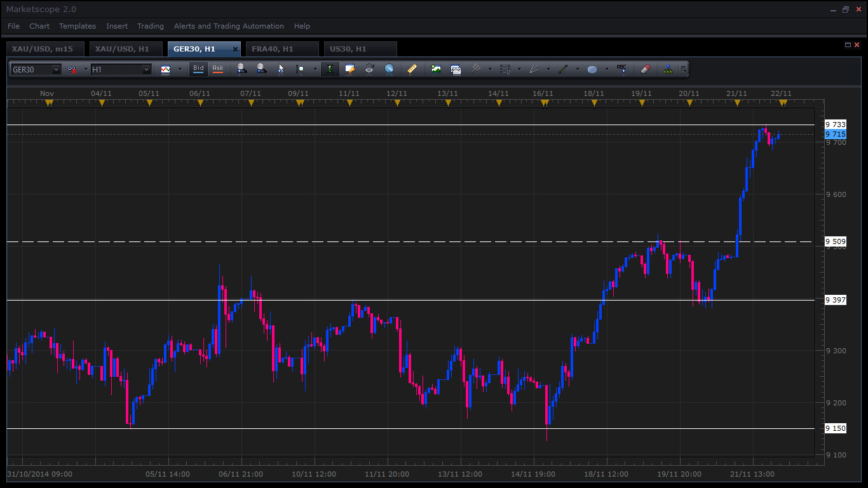Select the ABC text label tool
Image resolution: width=868 pixels, height=488 pixels.
[621, 69]
